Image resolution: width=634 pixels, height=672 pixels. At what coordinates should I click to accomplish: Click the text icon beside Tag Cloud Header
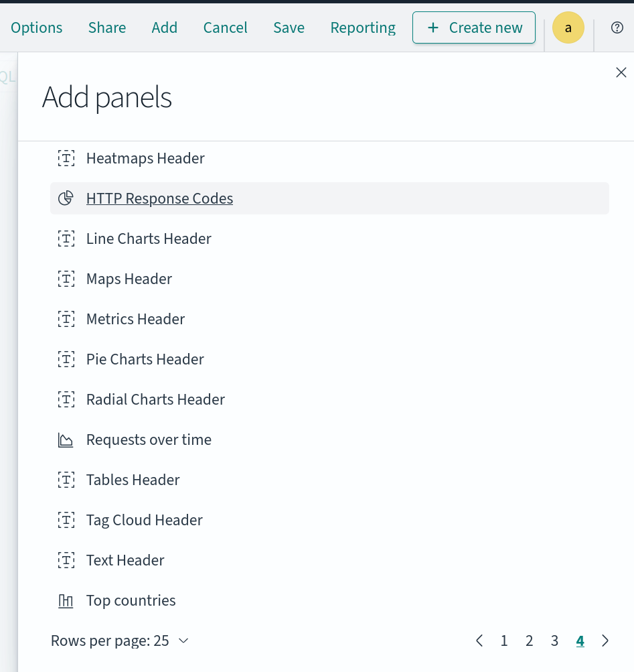(x=66, y=521)
